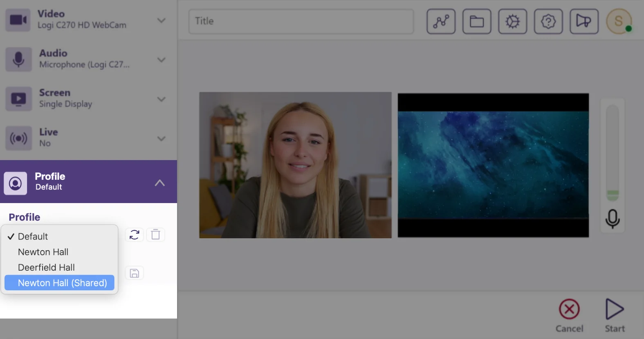Open the user account avatar S
This screenshot has width=644, height=339.
click(619, 21)
